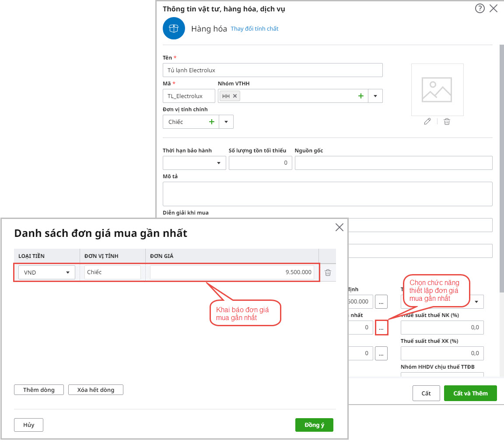Click the pencil icon to edit product image
The image size is (504, 444).
click(x=427, y=122)
